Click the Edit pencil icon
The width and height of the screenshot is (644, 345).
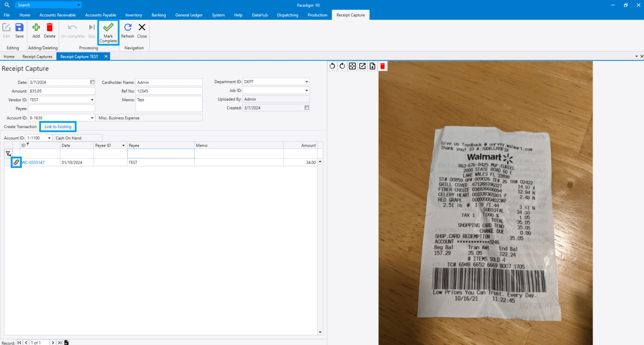click(x=6, y=28)
